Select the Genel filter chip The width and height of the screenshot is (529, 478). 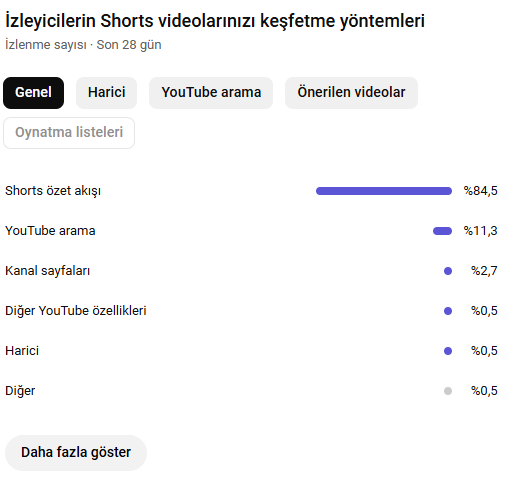pyautogui.click(x=33, y=93)
